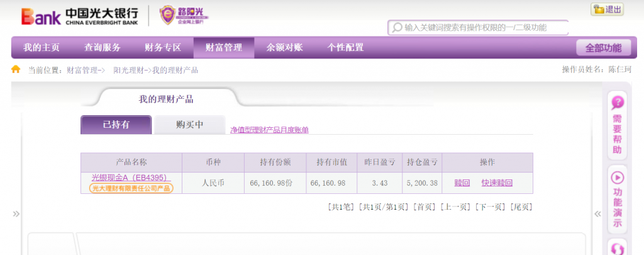Screen dimensions: 644x255
Task: Open 查询服务 menu
Action: [x=103, y=48]
